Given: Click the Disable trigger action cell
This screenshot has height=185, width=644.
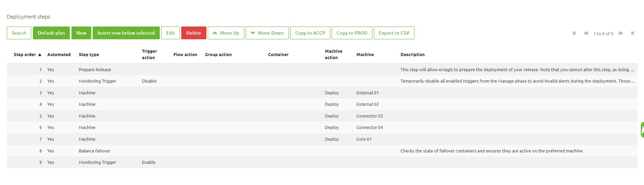Looking at the screenshot, I should point(149,81).
